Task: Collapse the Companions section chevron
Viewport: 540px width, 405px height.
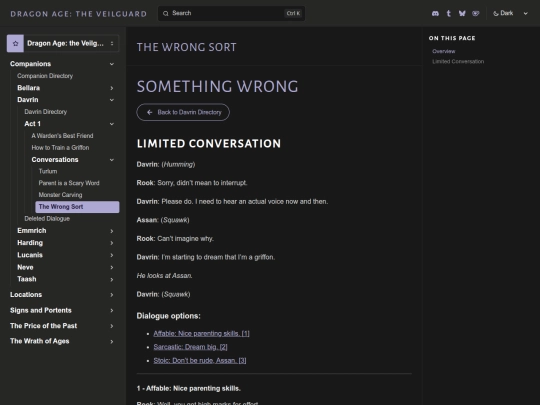Action: coord(112,64)
